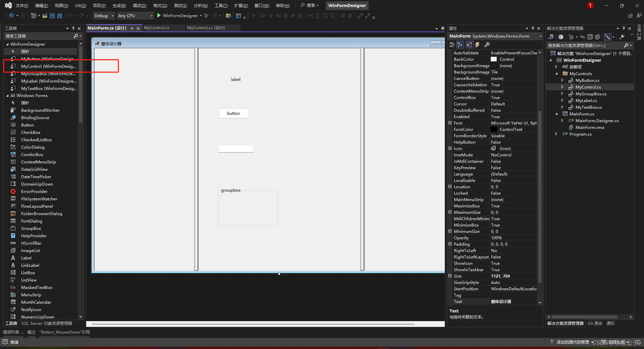Expand the Font property

[x=450, y=123]
